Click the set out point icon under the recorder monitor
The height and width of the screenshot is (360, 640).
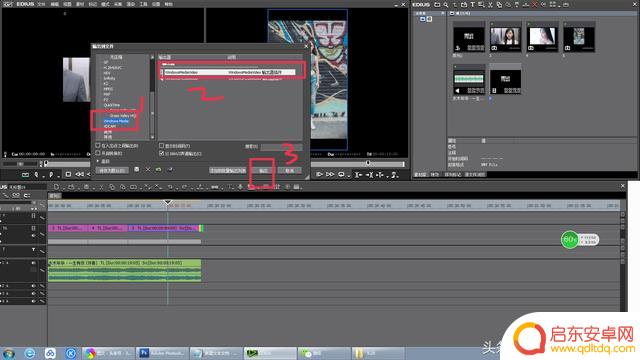[369, 175]
